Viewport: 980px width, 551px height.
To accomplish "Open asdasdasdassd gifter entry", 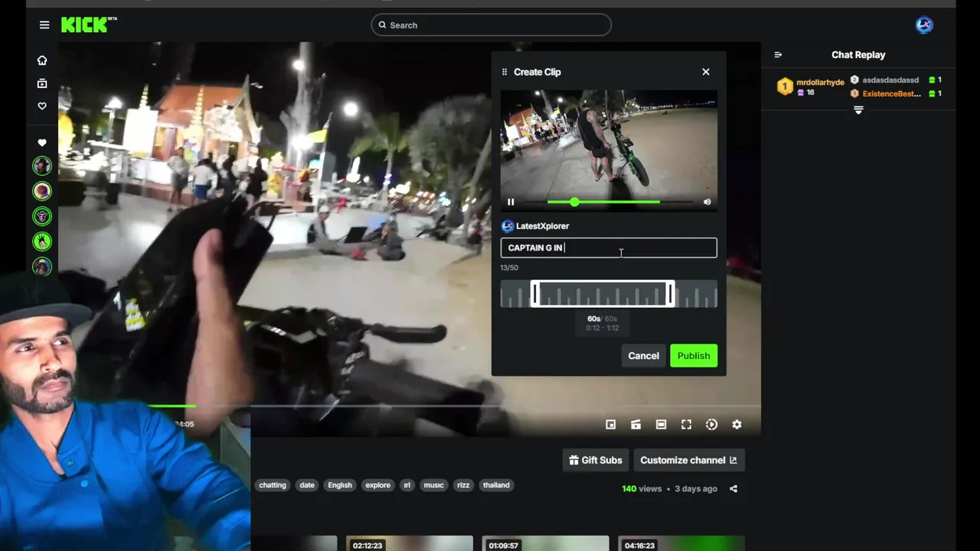I will pos(896,80).
